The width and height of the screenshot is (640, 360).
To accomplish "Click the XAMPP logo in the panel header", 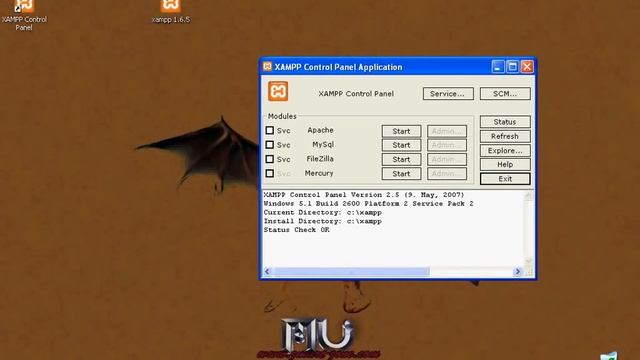I will tap(278, 91).
